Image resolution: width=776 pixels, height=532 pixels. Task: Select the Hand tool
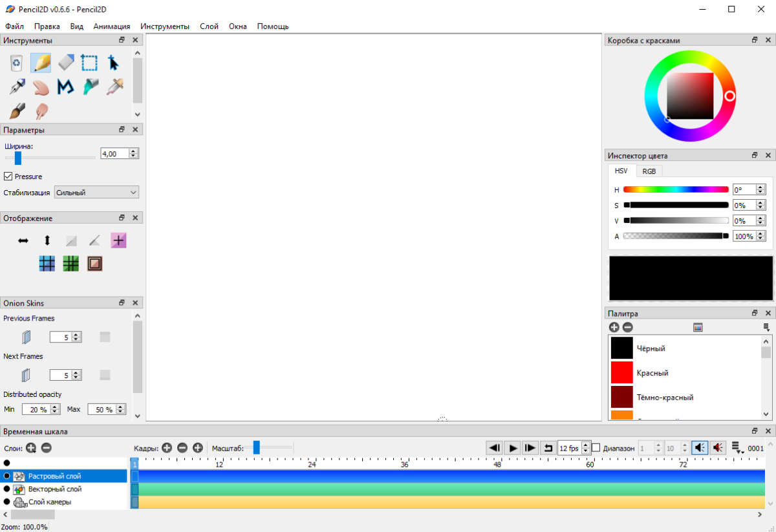(41, 87)
